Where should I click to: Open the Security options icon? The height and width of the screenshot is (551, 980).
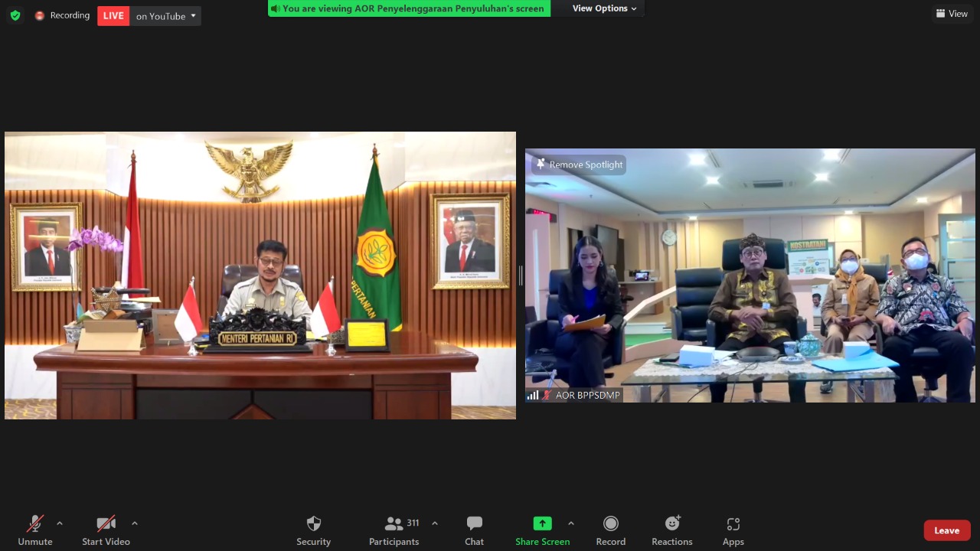pos(313,523)
